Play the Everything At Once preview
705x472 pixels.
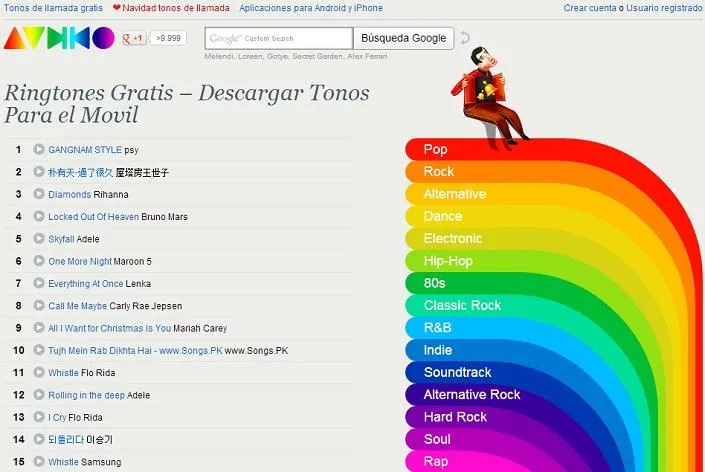tap(39, 283)
